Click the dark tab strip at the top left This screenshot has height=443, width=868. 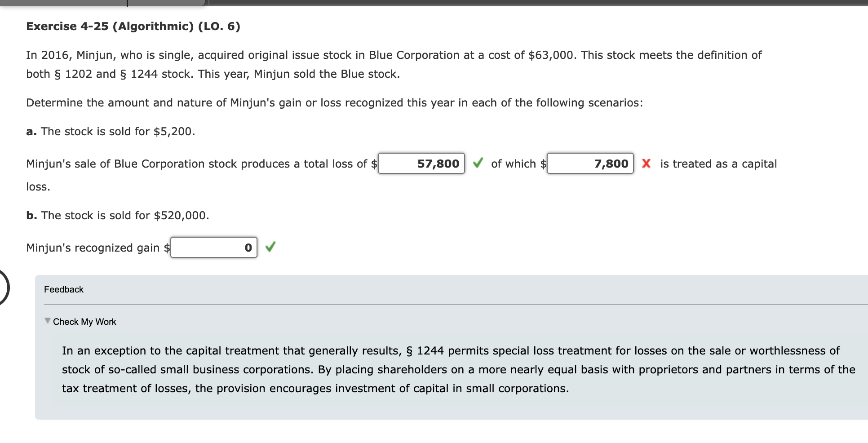102,3
